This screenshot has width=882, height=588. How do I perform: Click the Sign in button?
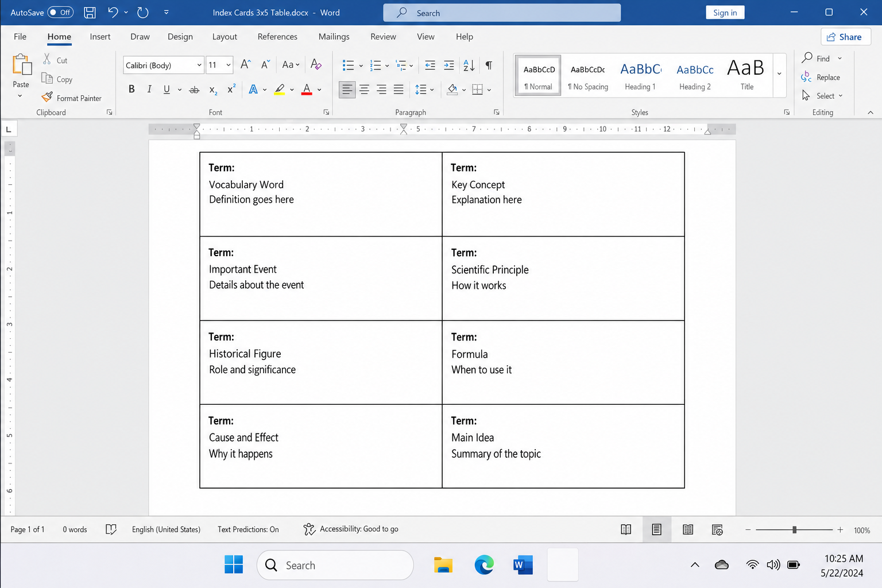pos(725,13)
